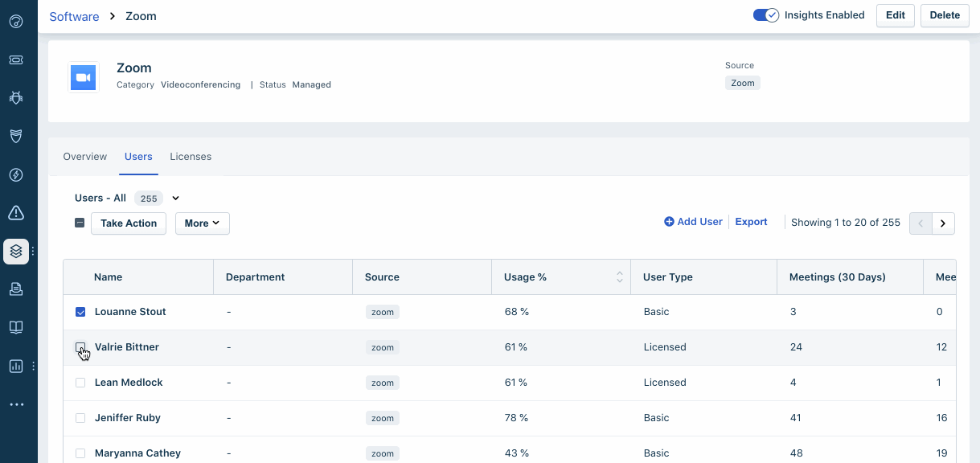Click the Videoconferencing category value
The image size is (980, 463).
(200, 84)
